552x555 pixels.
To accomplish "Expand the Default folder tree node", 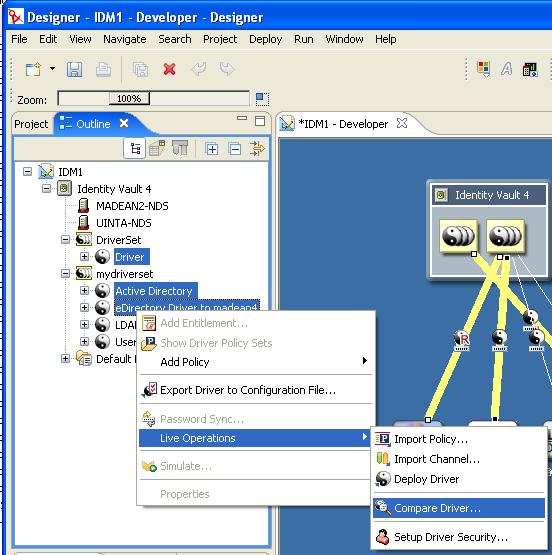I will (65, 359).
